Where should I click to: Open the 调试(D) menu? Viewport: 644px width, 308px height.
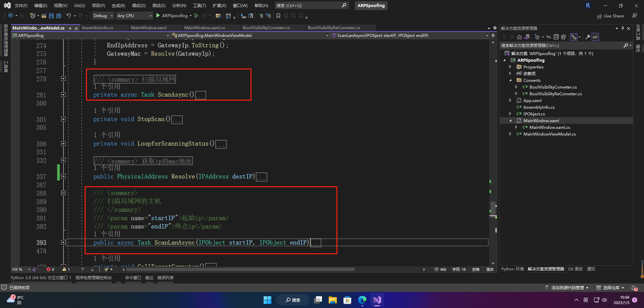(x=139, y=5)
